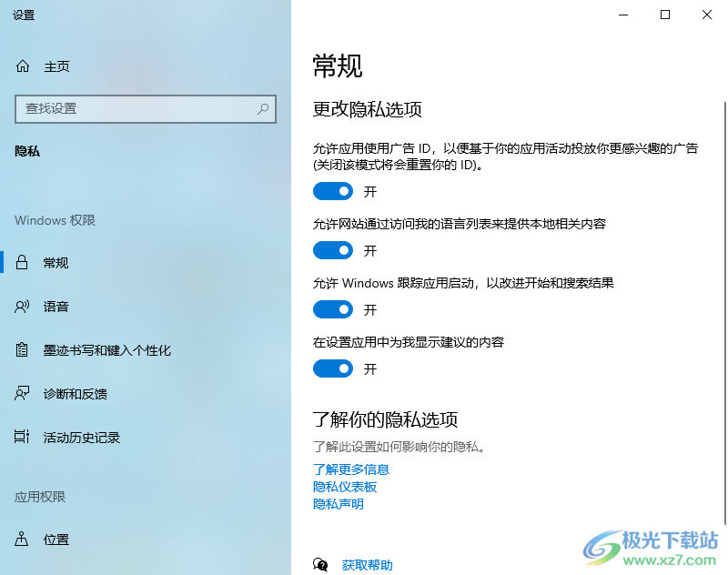Minimize the Settings window

[623, 15]
